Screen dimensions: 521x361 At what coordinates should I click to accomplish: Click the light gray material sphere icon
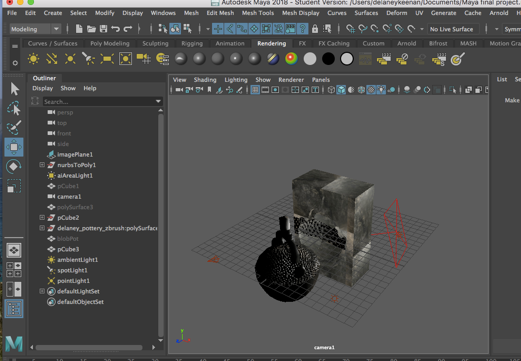coord(310,59)
